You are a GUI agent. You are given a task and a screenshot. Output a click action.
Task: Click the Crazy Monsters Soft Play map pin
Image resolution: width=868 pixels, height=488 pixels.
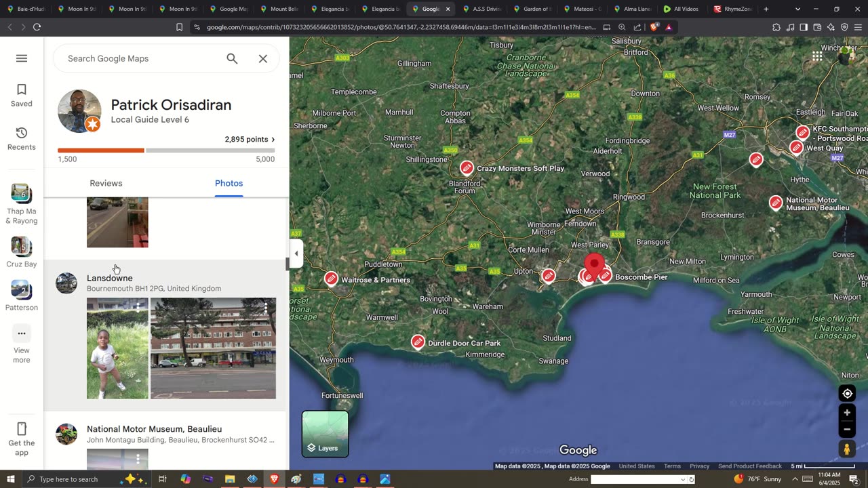coord(467,168)
